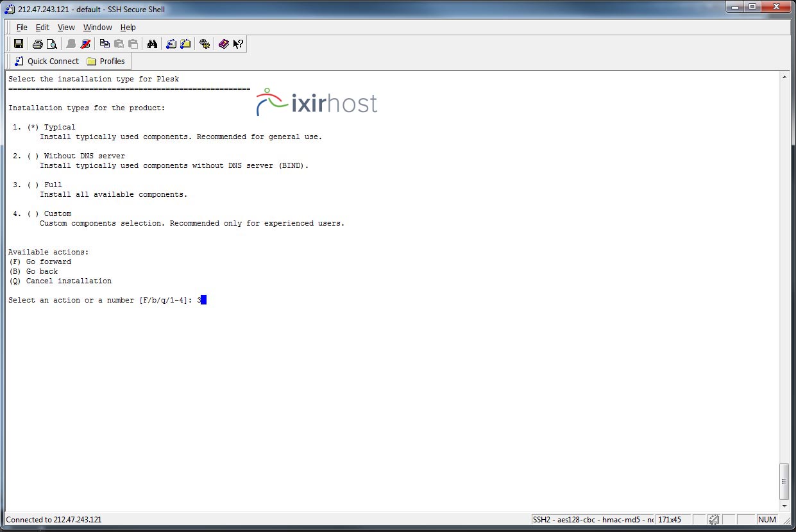Image resolution: width=796 pixels, height=532 pixels.
Task: Click the NUM indicator in status bar
Action: 766,520
